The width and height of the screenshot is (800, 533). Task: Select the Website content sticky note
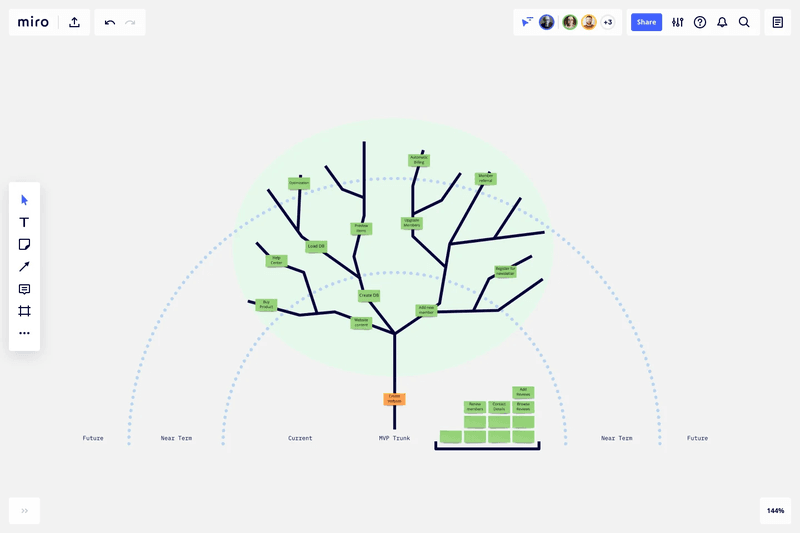coord(361,323)
